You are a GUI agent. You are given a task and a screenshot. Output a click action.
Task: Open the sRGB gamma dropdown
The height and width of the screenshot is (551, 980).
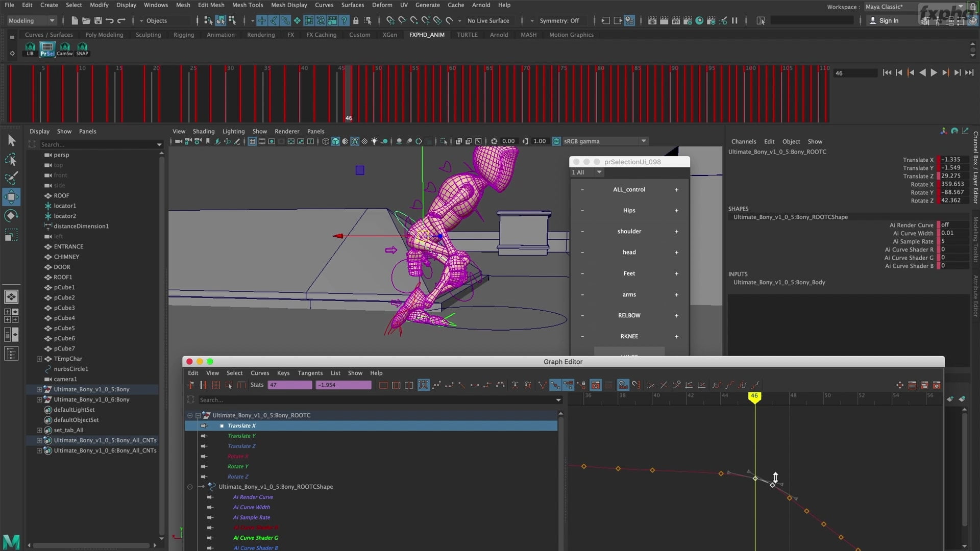pyautogui.click(x=644, y=141)
